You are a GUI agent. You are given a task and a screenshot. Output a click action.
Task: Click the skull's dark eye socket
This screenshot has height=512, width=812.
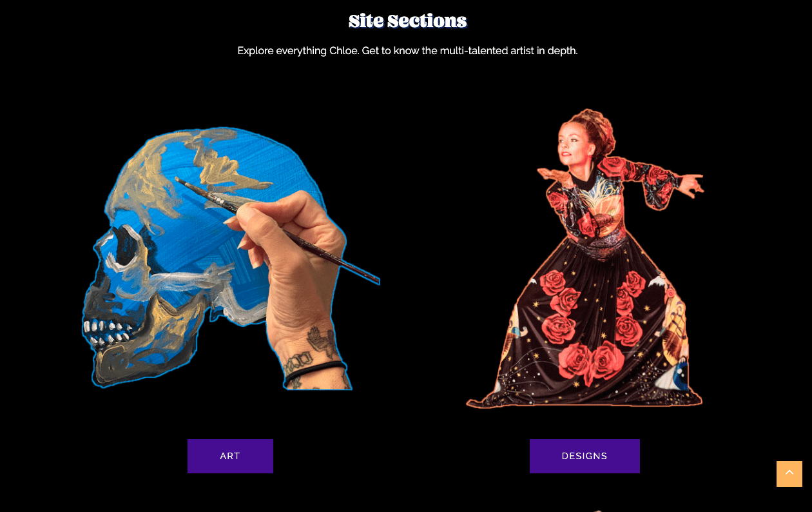pyautogui.click(x=124, y=248)
